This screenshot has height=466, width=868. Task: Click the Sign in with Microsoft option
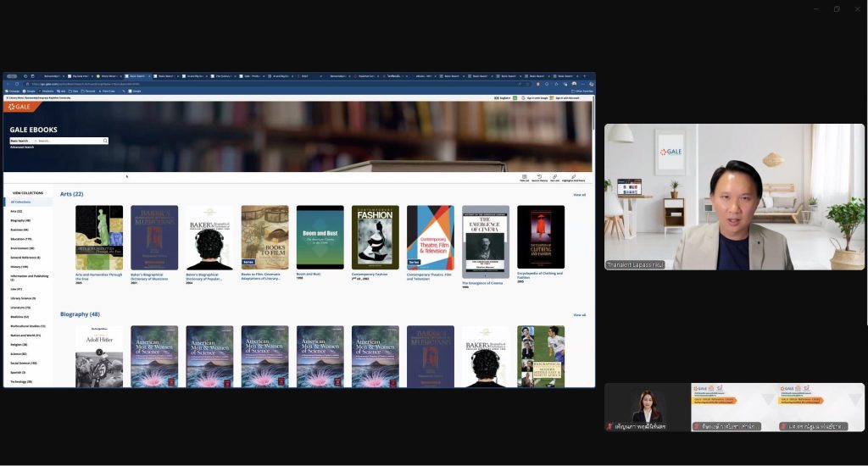(565, 98)
